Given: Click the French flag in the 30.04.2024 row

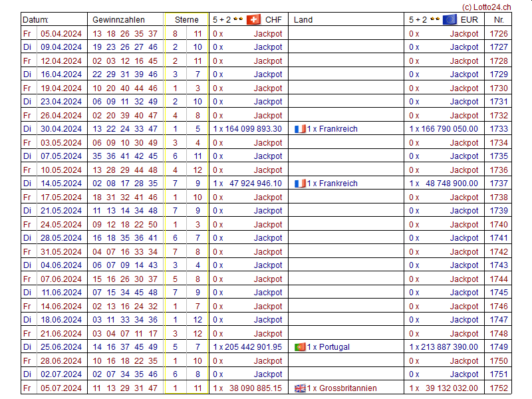Looking at the screenshot, I should pos(300,129).
